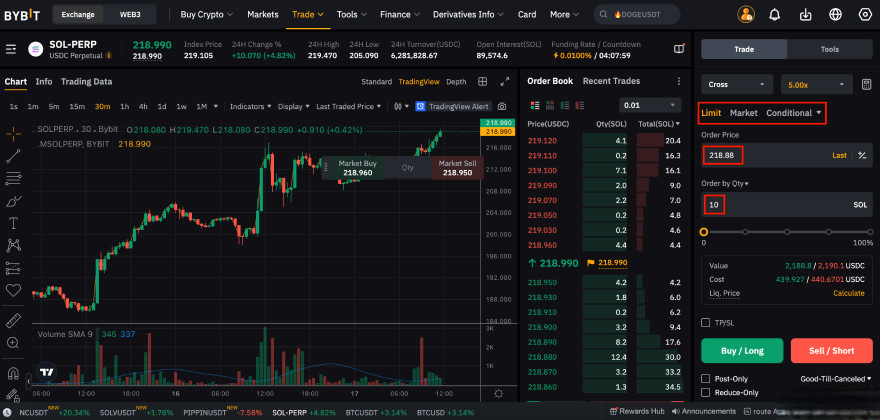Open the settings hexagon icon
The image size is (880, 420).
(x=865, y=15)
